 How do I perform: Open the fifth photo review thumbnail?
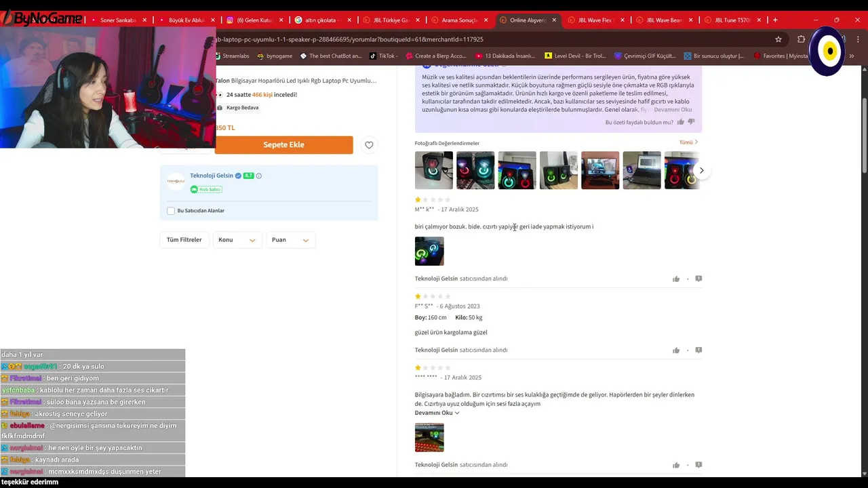pyautogui.click(x=600, y=170)
